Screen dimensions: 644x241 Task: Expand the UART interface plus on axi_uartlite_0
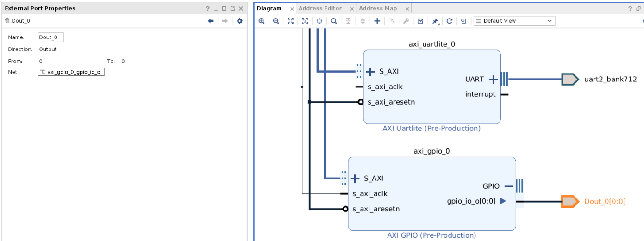point(494,80)
